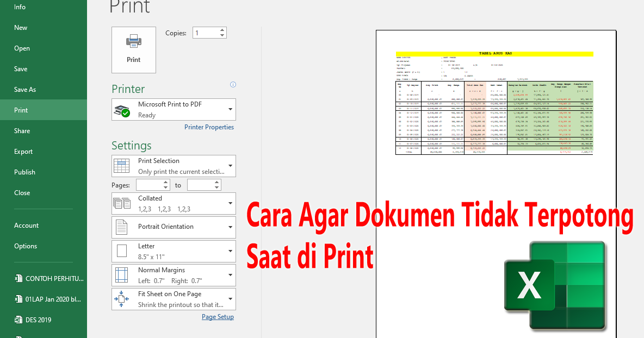Image resolution: width=644 pixels, height=338 pixels.
Task: Click the Fit Sheet on One Page scaling icon
Action: [122, 298]
